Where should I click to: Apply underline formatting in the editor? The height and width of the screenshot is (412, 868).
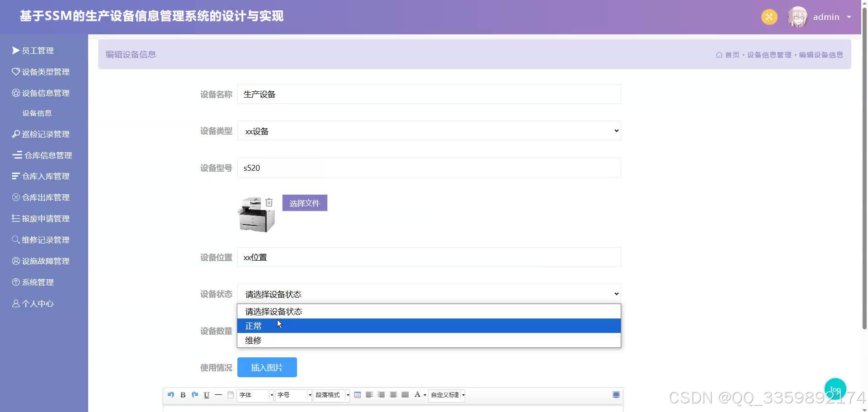pyautogui.click(x=207, y=395)
